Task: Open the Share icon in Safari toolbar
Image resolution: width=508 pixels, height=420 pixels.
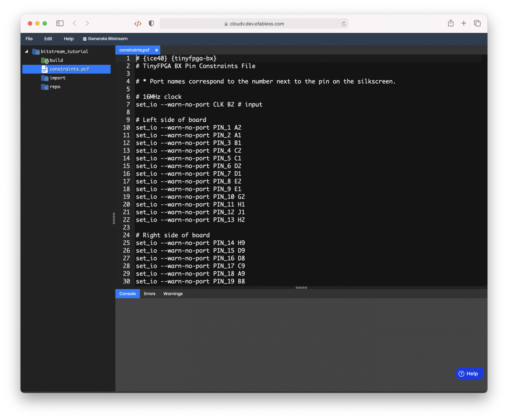Action: pos(450,23)
